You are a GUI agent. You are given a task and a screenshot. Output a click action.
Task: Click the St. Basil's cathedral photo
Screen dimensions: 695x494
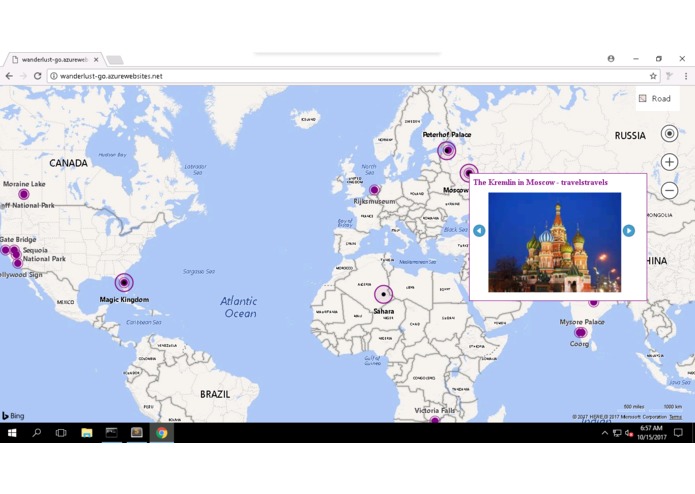(x=554, y=242)
